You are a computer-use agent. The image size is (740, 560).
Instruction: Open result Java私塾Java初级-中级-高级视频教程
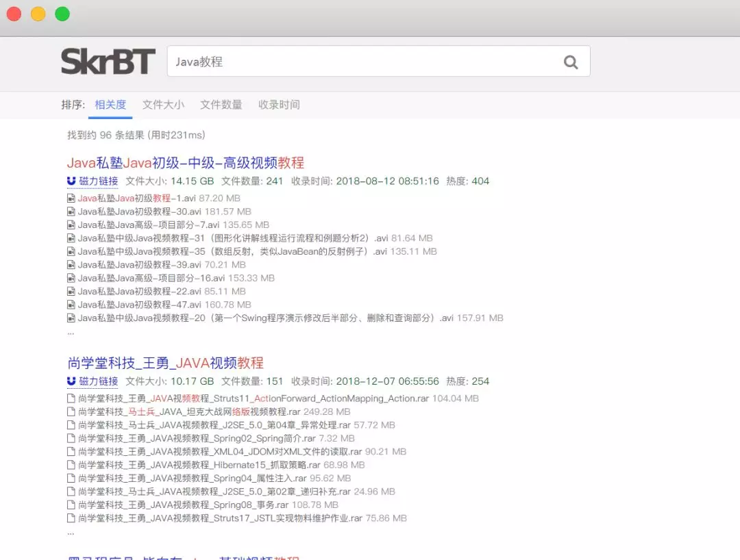(x=186, y=163)
